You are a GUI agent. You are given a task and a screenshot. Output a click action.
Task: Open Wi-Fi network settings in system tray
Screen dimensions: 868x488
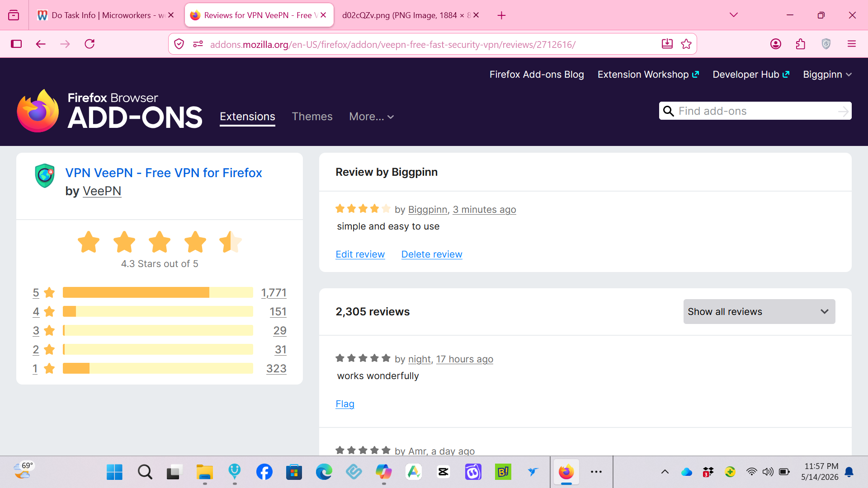pos(751,472)
